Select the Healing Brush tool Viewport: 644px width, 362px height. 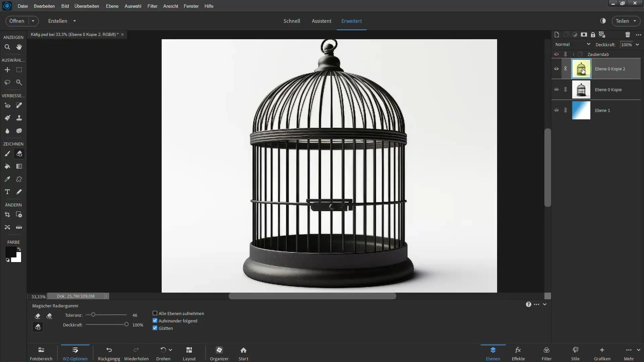(x=19, y=105)
